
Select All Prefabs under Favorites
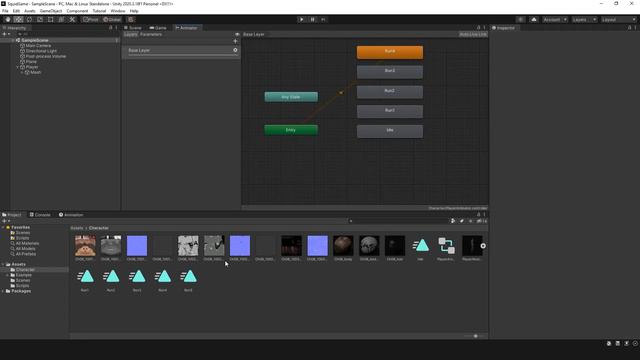(x=25, y=254)
